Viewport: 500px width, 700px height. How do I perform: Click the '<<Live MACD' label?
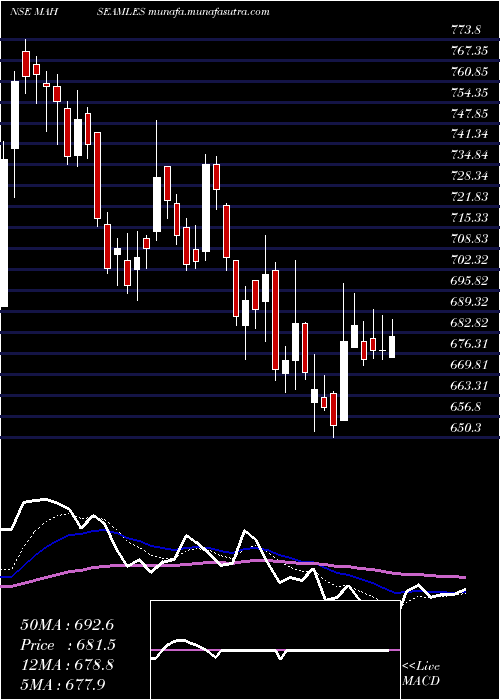tap(421, 673)
